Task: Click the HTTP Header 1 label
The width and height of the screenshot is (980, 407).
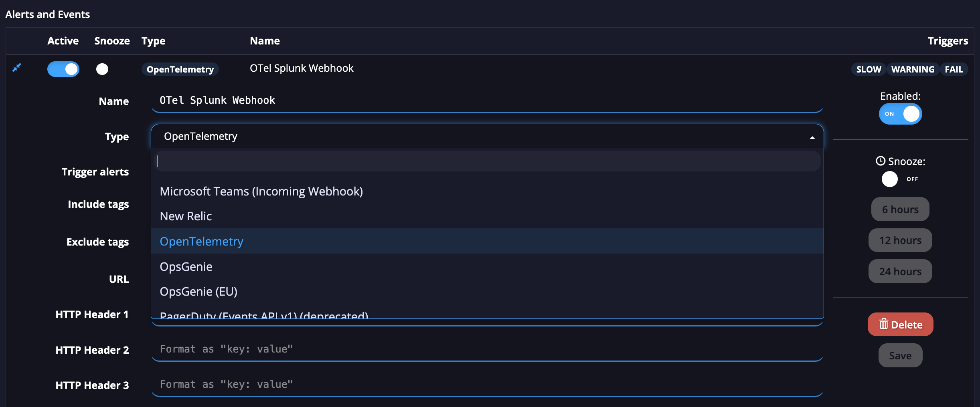Action: click(x=92, y=314)
